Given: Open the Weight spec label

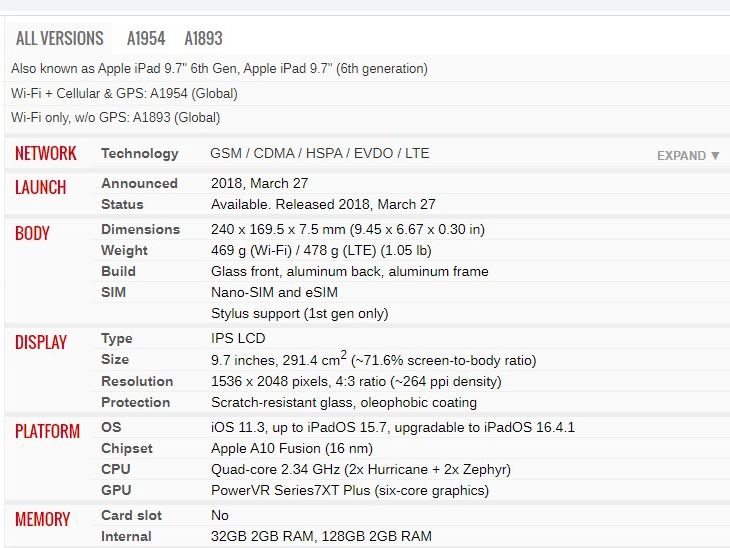Looking at the screenshot, I should pos(124,250).
